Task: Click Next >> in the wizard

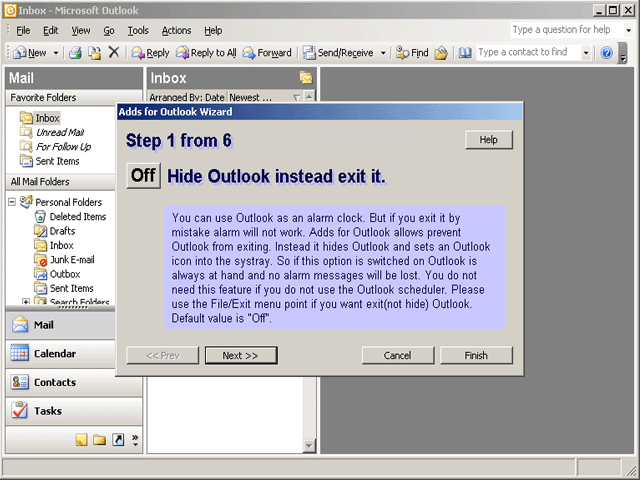Action: 241,356
